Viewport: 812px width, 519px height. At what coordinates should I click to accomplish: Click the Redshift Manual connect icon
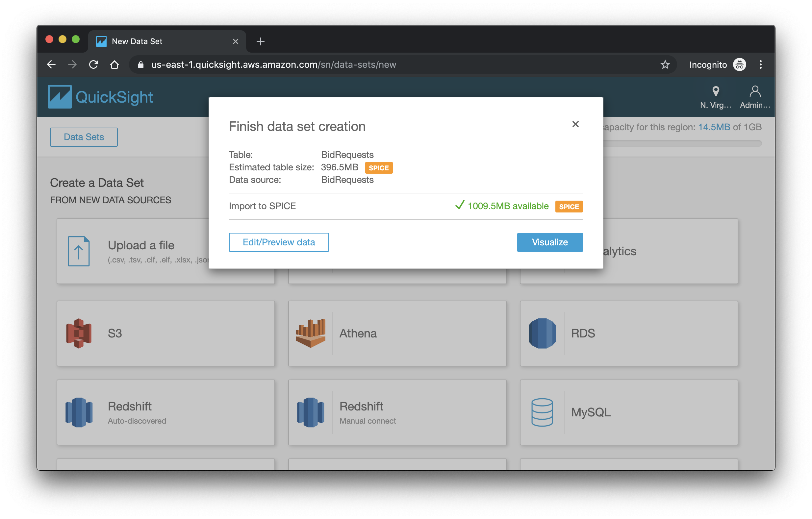click(310, 412)
